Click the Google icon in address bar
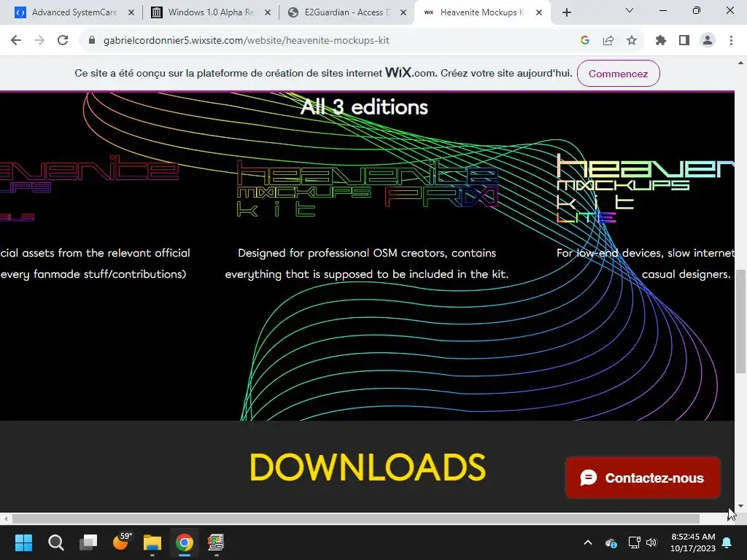Image resolution: width=747 pixels, height=560 pixels. pos(585,41)
